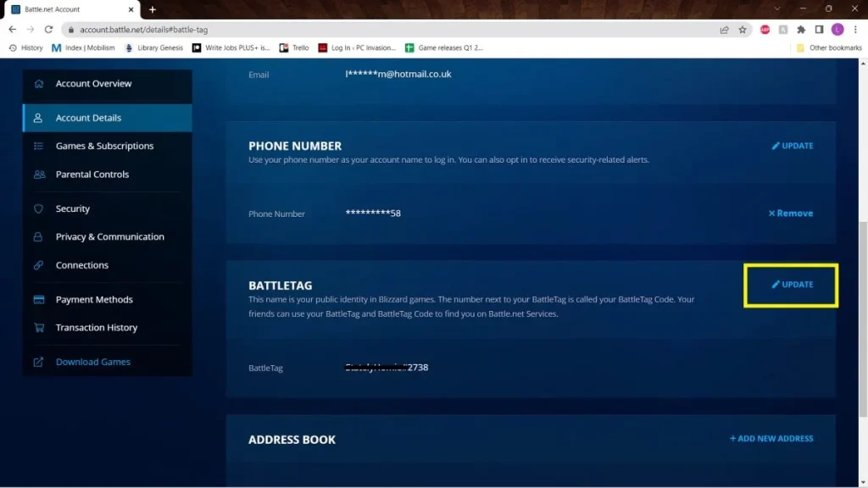Open a new browser tab
This screenshot has width=868, height=488.
(153, 9)
